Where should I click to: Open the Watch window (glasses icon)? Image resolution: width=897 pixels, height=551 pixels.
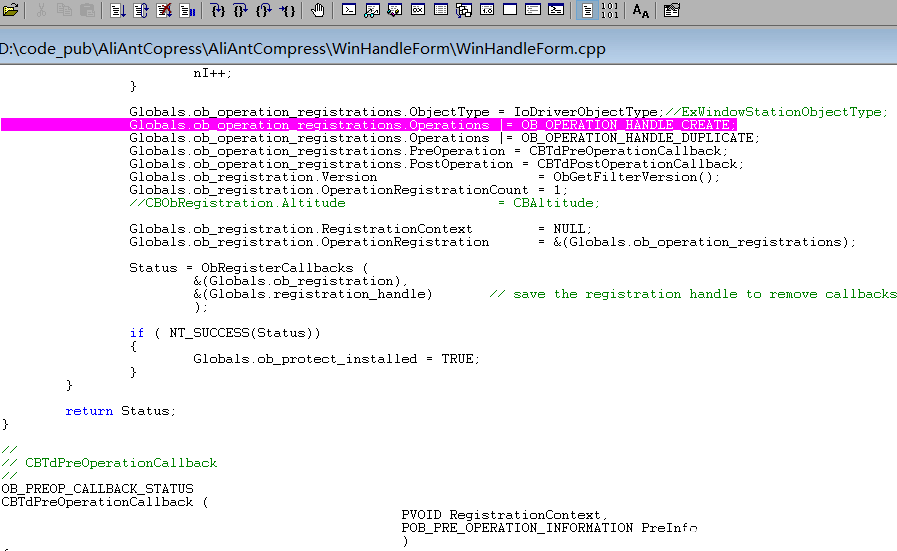(x=372, y=11)
